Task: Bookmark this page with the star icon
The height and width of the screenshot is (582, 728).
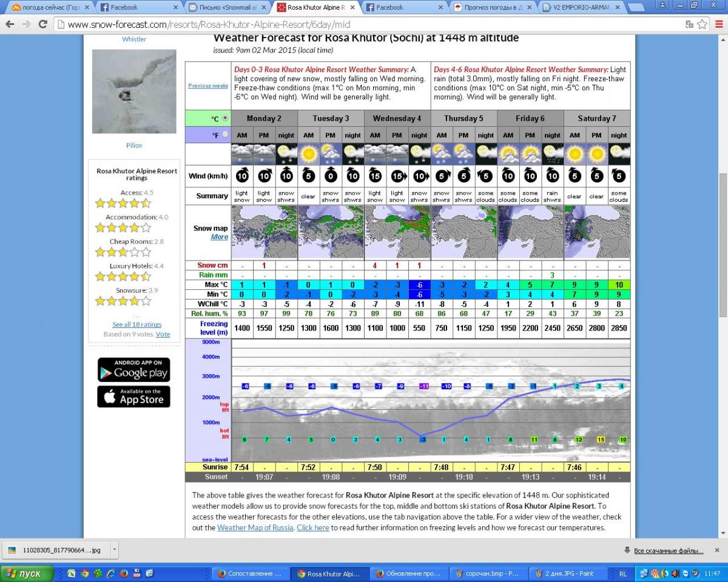Action: (x=703, y=24)
